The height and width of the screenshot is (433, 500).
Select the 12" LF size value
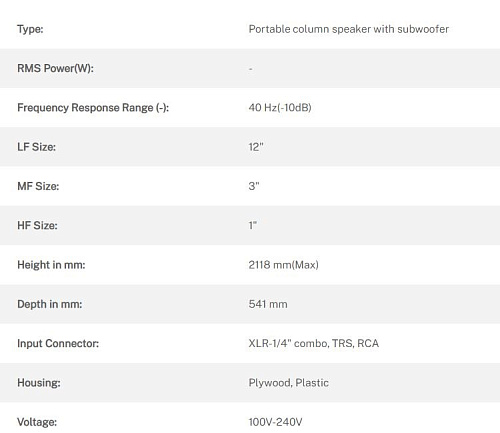coord(256,147)
